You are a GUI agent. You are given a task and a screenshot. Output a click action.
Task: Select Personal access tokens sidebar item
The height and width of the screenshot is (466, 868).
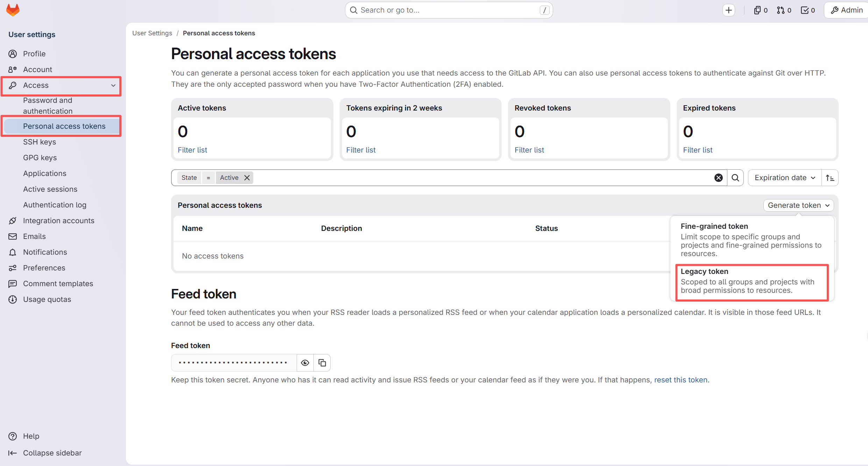tap(64, 126)
